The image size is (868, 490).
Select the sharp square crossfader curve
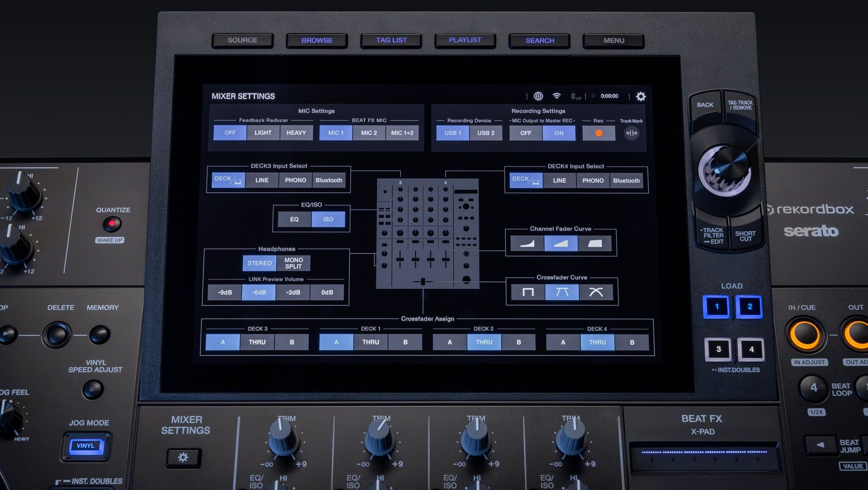click(x=528, y=292)
